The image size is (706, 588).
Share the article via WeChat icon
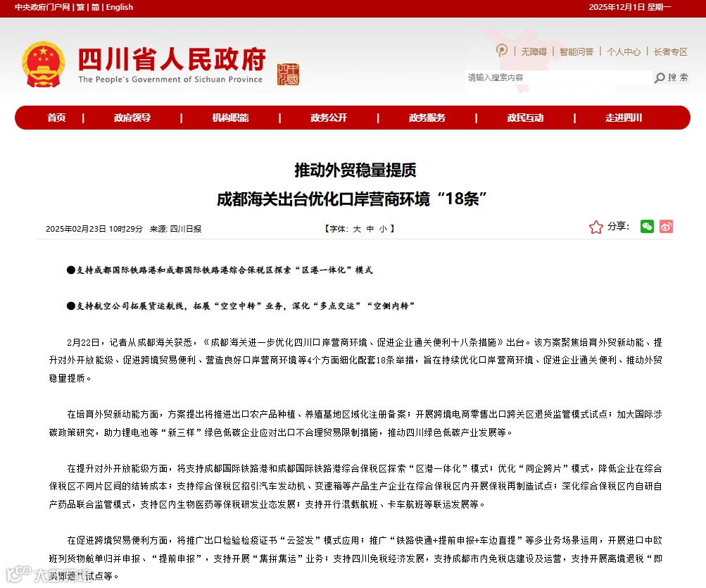(x=647, y=226)
